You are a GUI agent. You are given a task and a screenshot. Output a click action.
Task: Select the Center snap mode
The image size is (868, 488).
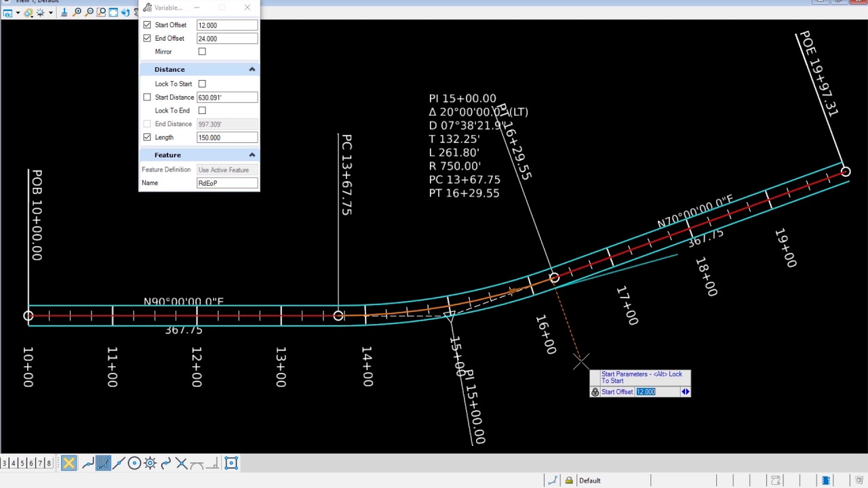134,464
